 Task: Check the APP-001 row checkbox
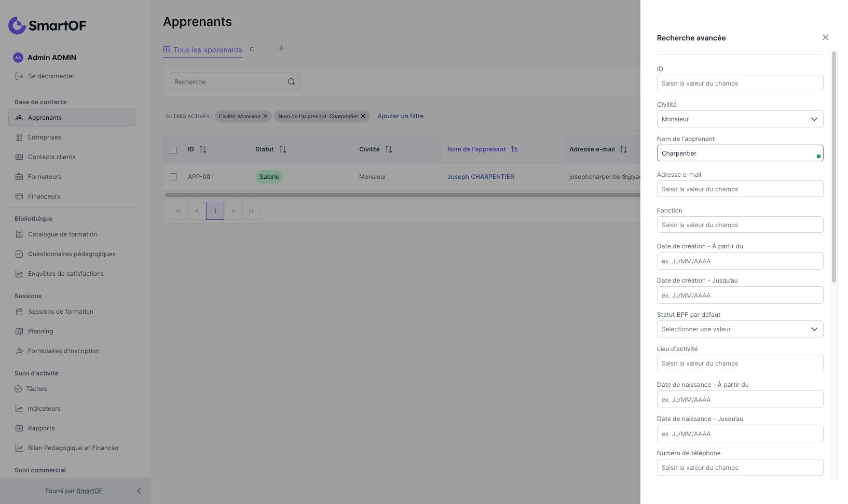173,177
